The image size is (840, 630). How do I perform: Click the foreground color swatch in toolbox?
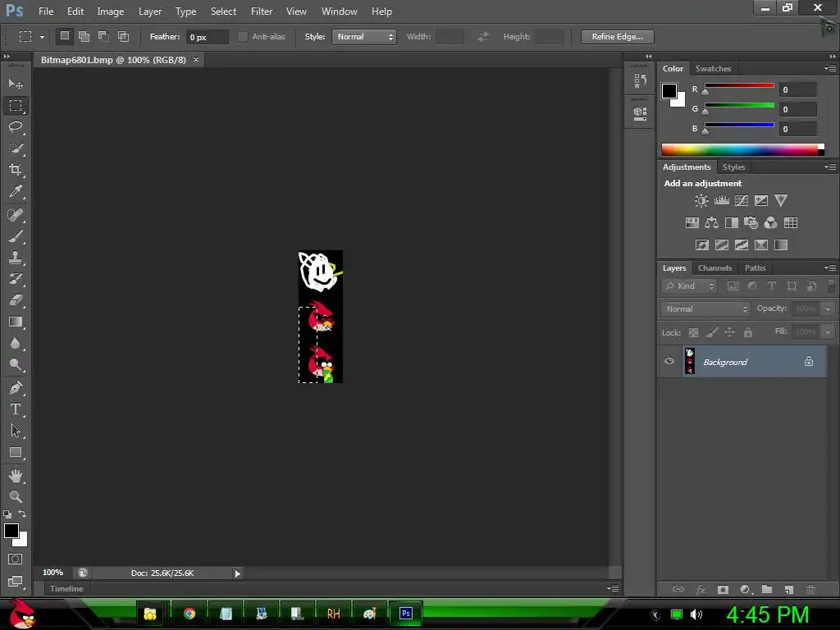pos(11,531)
